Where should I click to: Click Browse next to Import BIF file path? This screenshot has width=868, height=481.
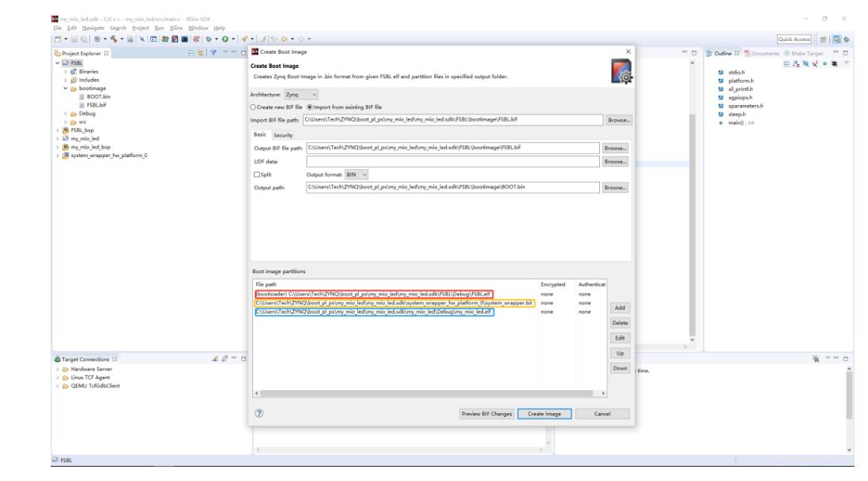pos(618,120)
